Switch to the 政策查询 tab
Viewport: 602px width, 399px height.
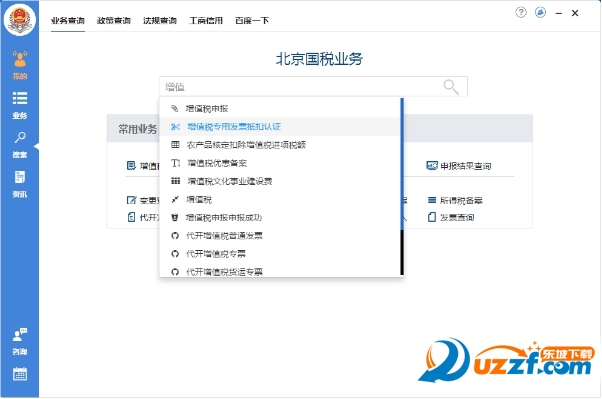coord(114,20)
